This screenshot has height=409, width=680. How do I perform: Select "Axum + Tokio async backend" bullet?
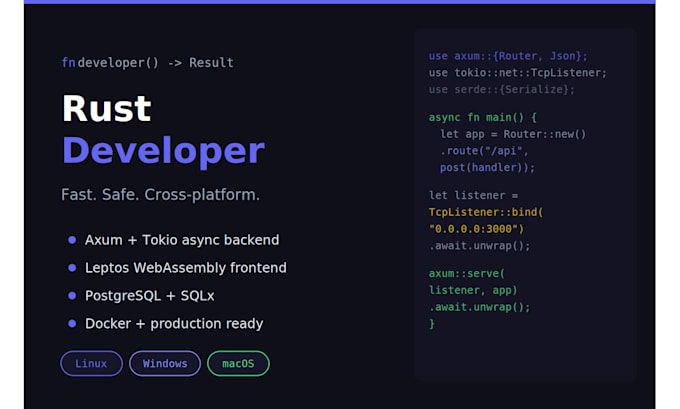click(x=173, y=240)
